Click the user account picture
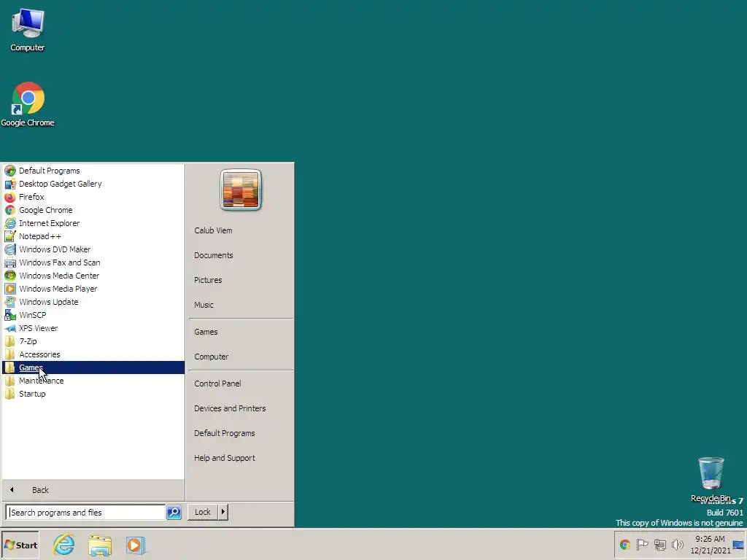Viewport: 747px width, 560px height. click(241, 190)
